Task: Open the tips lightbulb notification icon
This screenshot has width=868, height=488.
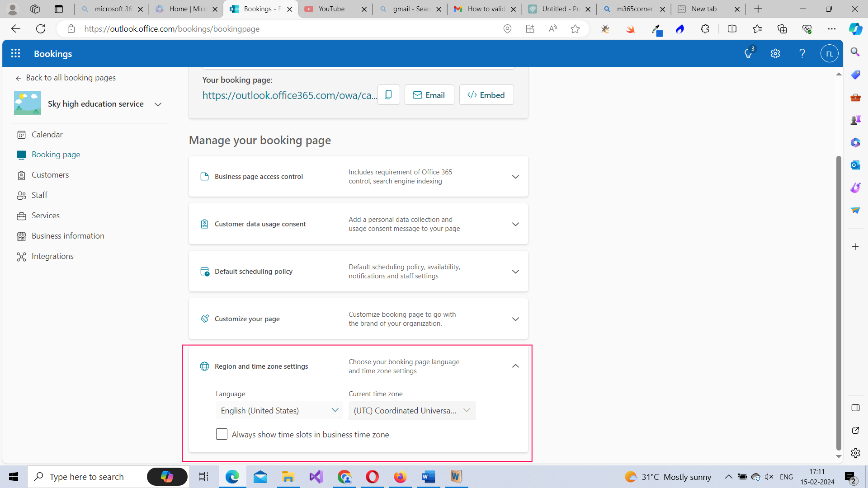Action: 748,53
